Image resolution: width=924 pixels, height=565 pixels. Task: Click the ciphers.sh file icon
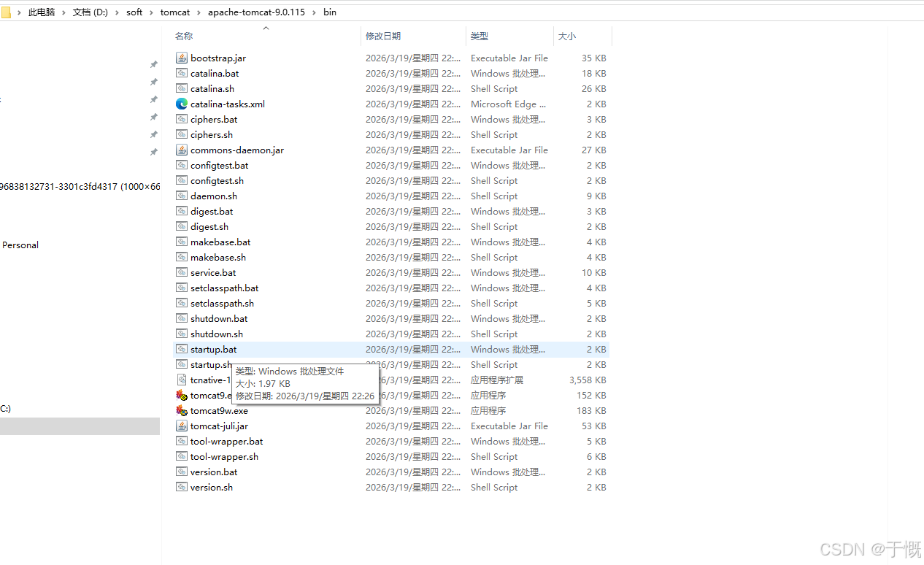[x=182, y=134]
